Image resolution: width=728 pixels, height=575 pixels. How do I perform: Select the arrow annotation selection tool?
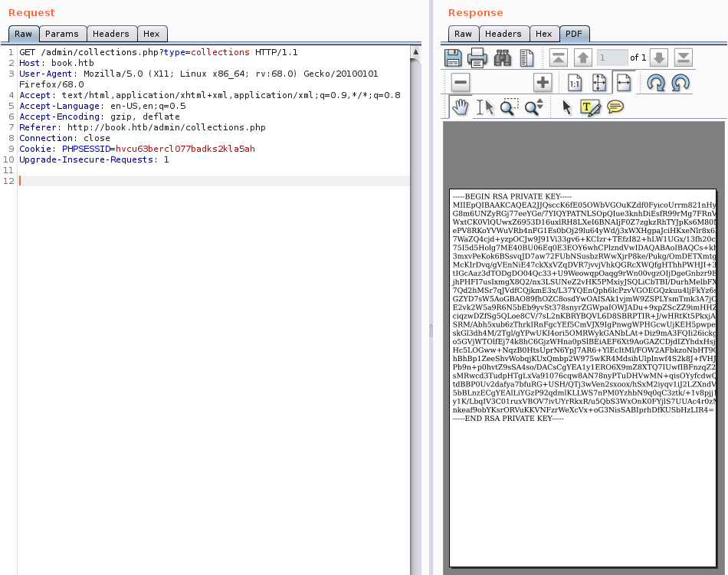(566, 107)
